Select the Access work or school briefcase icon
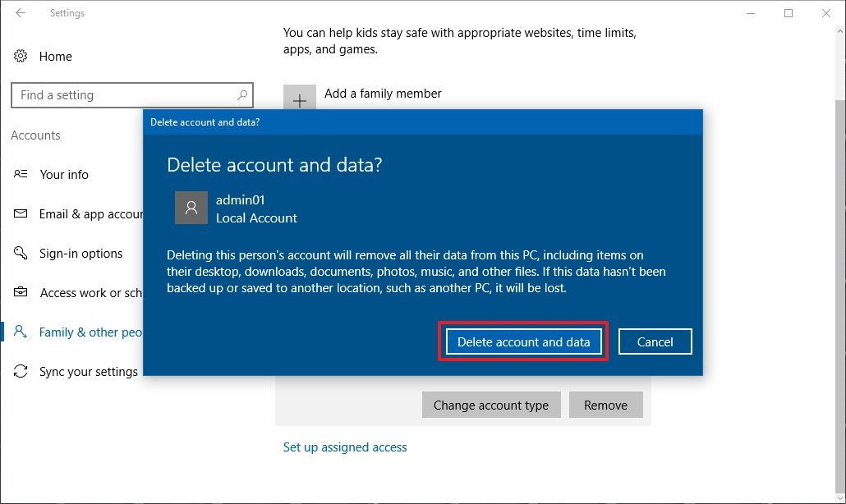 pyautogui.click(x=21, y=292)
